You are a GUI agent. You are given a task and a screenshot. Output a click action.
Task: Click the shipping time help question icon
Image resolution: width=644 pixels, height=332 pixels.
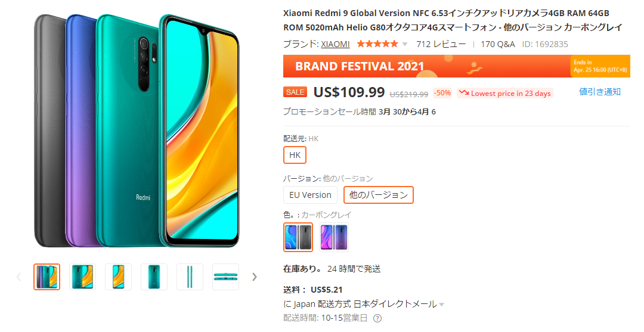coord(377,318)
